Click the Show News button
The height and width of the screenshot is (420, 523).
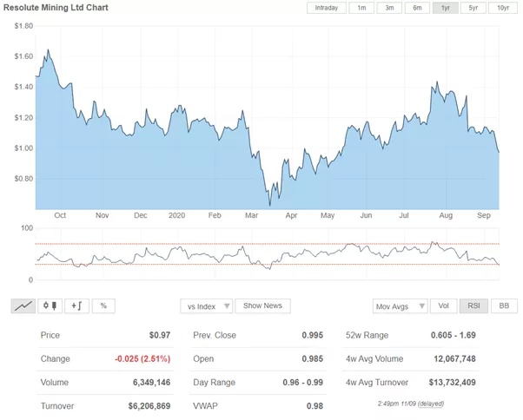pyautogui.click(x=262, y=305)
